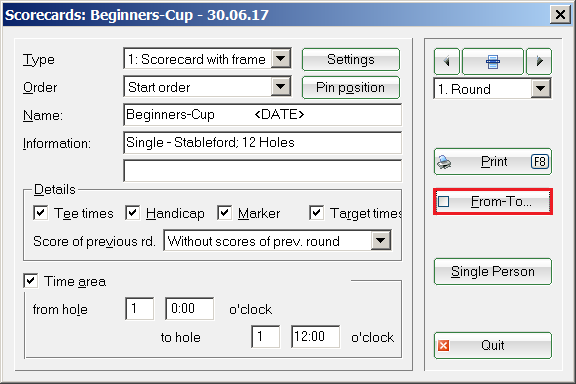The width and height of the screenshot is (576, 384).
Task: Click the previous arrow icon
Action: [x=447, y=61]
